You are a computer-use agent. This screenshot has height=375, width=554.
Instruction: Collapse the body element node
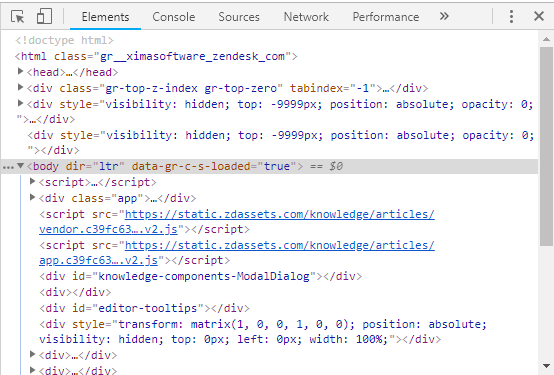(x=20, y=166)
